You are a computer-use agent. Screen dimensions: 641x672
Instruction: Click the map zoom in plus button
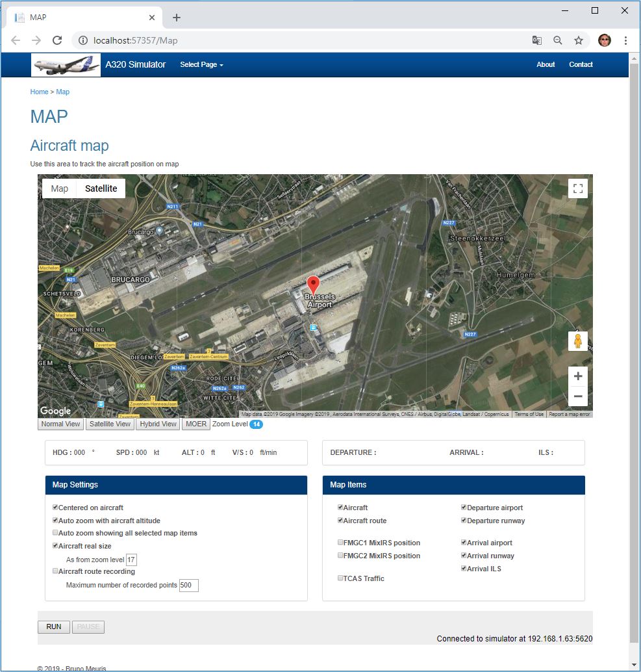(x=578, y=376)
